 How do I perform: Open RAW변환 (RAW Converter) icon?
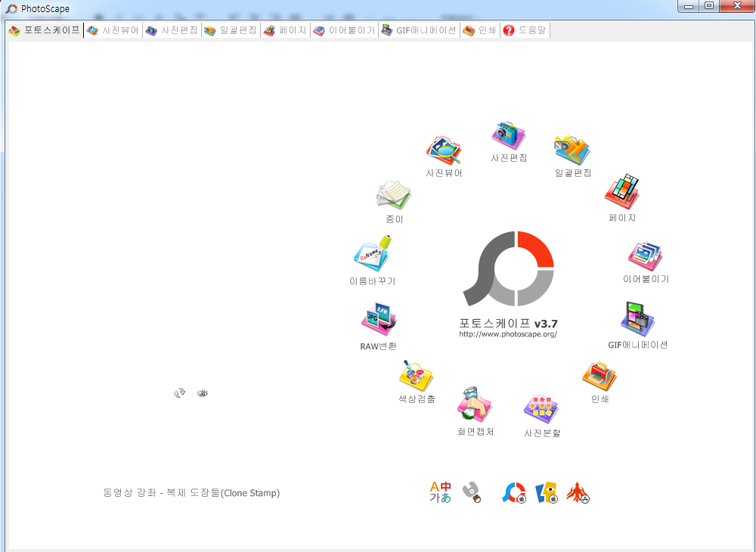coord(379,319)
